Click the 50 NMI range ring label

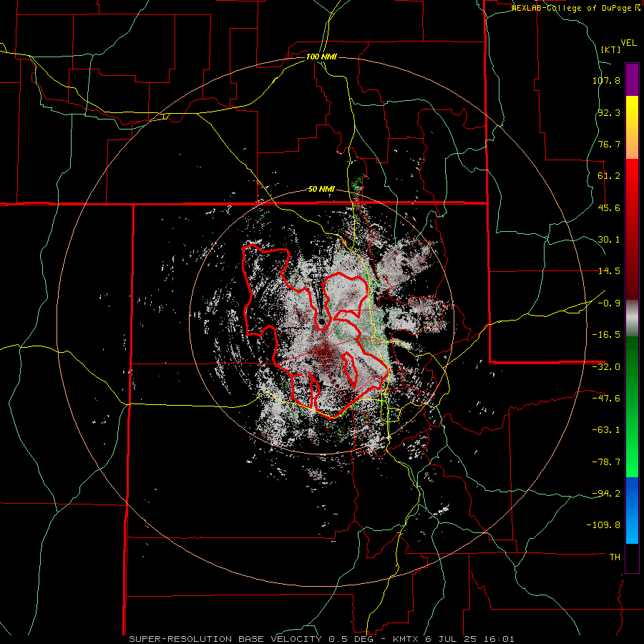321,190
